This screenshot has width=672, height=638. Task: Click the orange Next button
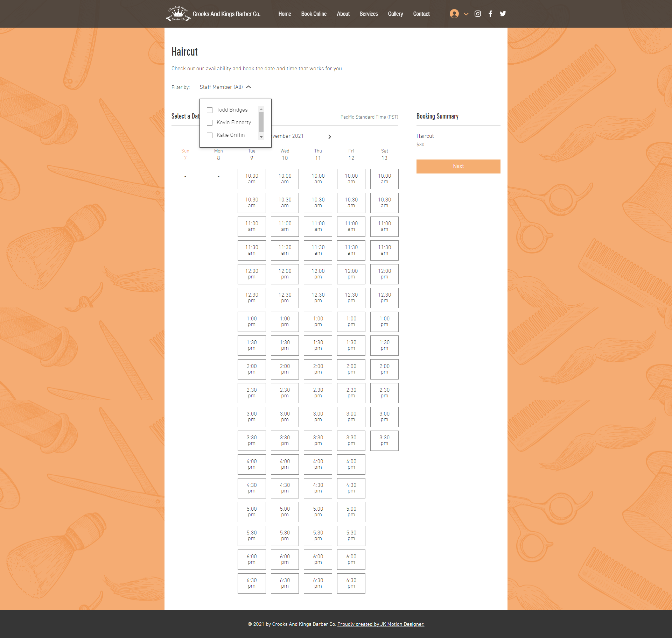tap(458, 166)
